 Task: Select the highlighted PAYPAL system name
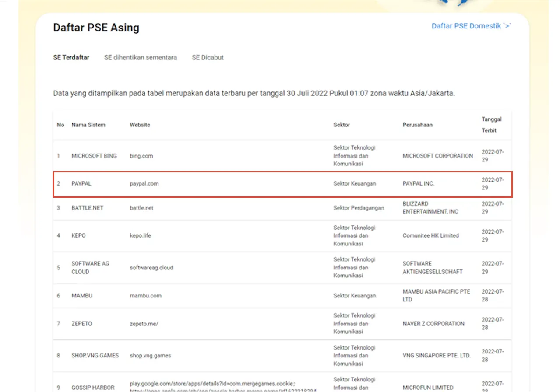click(x=81, y=184)
